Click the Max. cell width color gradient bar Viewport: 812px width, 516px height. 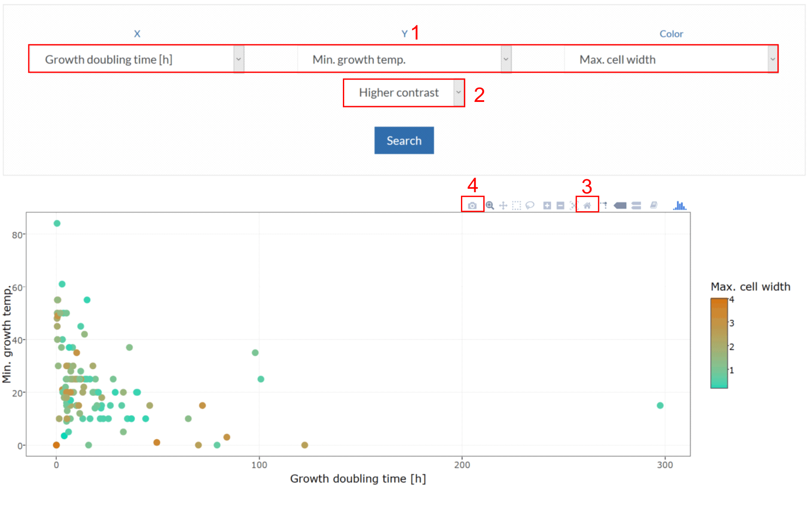(x=719, y=343)
